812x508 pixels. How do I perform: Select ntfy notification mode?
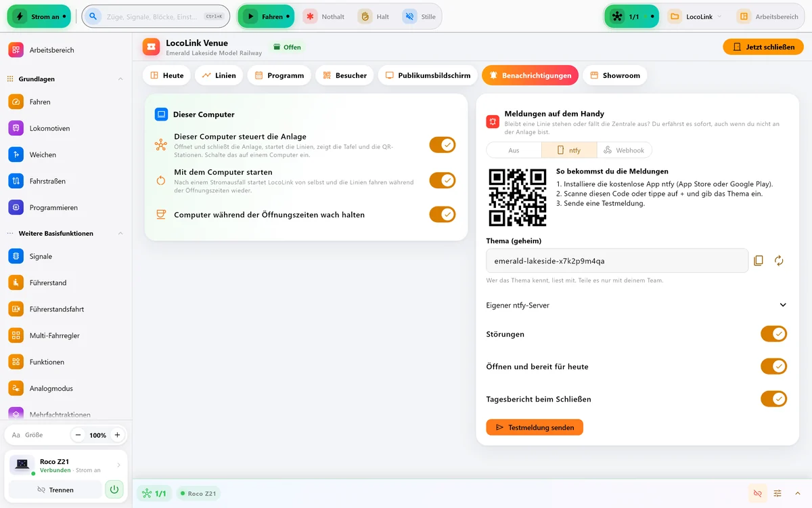[569, 150]
